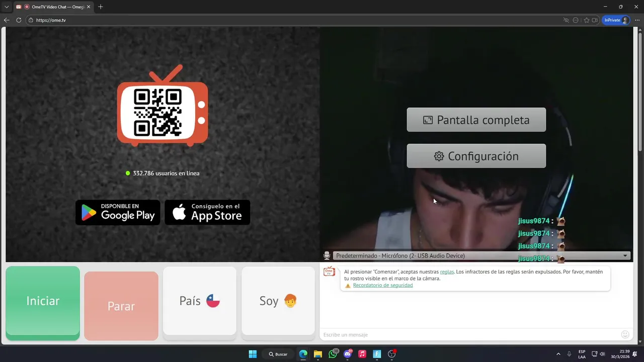
Task: Click the Escribe un mensaje field
Action: (x=468, y=335)
